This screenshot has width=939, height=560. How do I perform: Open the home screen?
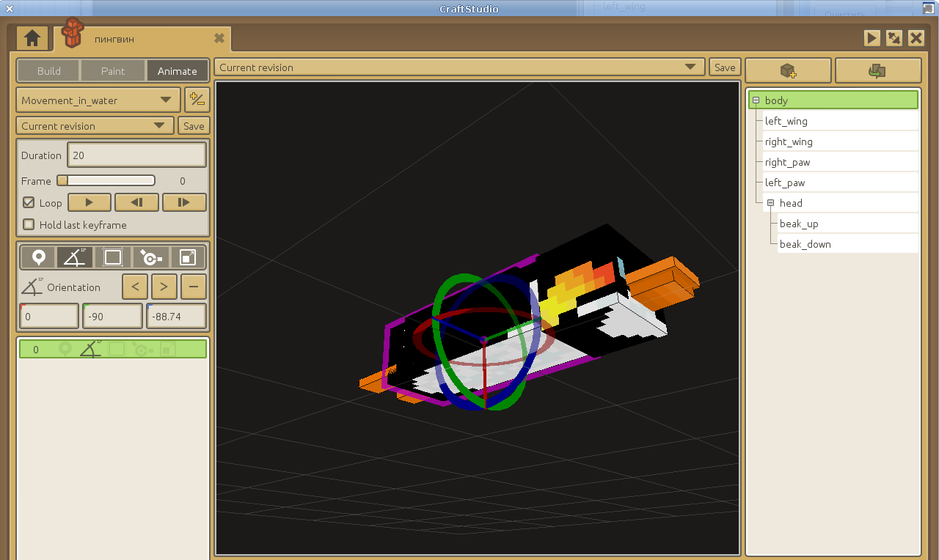(x=32, y=38)
